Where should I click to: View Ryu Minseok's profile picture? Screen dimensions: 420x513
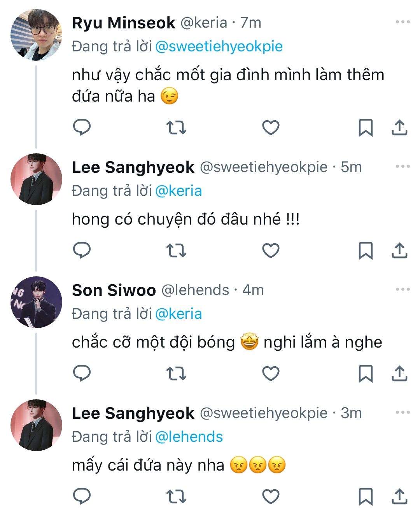point(36,35)
